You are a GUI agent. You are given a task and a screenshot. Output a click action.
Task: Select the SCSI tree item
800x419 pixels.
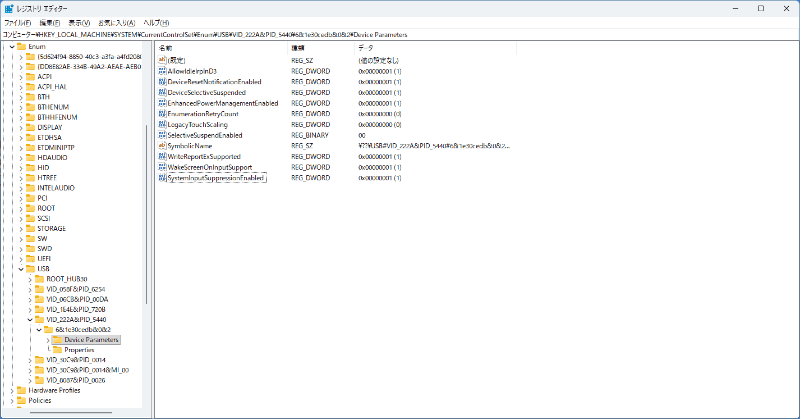pyautogui.click(x=44, y=218)
